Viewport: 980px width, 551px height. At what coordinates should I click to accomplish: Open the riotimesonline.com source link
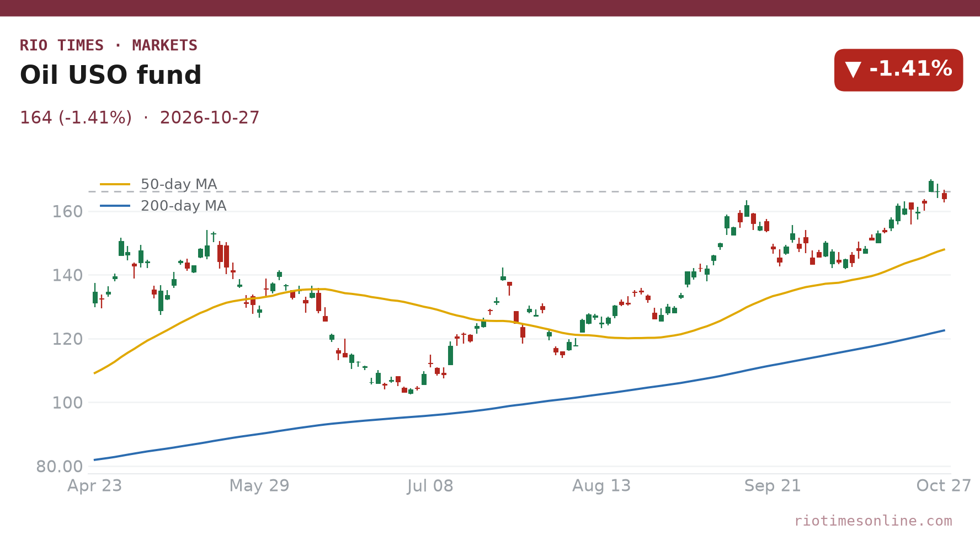click(x=873, y=521)
